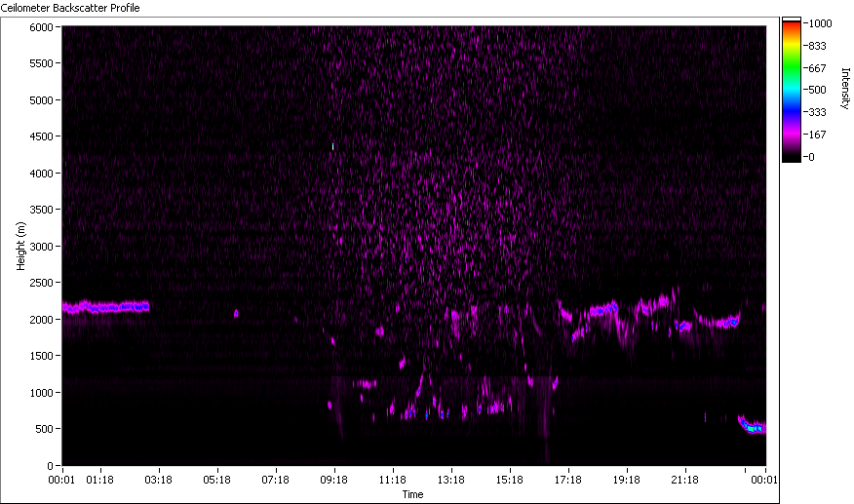
Task: Click the 3000 height tick label
Action: click(41, 247)
